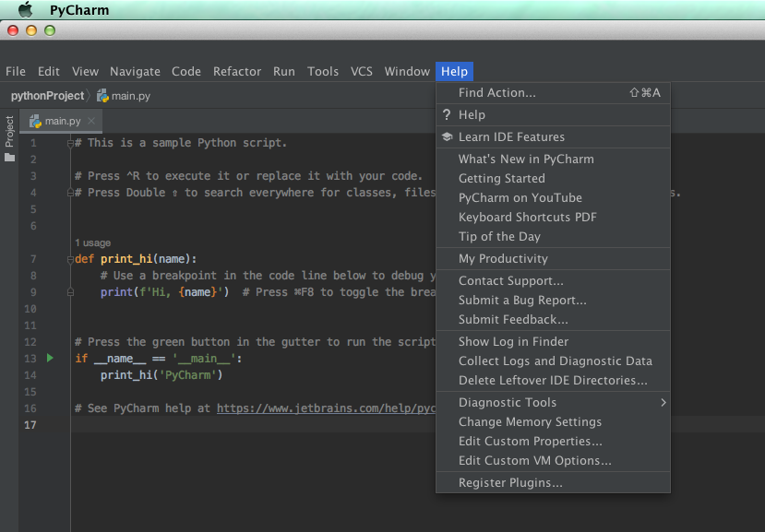This screenshot has height=532, width=765.
Task: Select the Help entry with question mark
Action: [553, 114]
